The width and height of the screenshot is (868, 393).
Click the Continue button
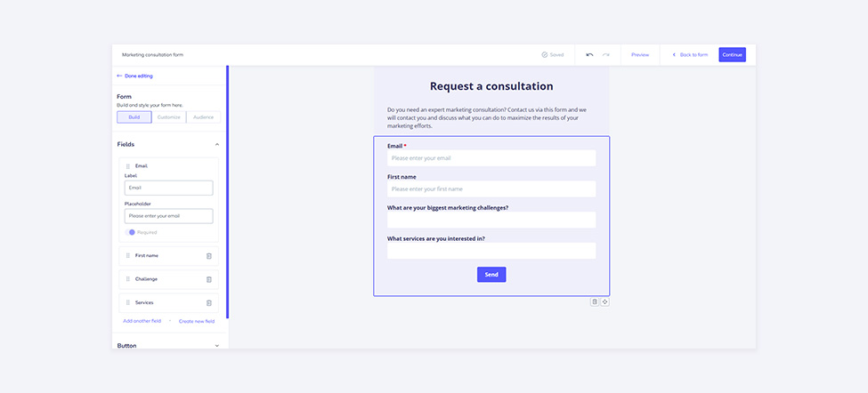point(733,55)
